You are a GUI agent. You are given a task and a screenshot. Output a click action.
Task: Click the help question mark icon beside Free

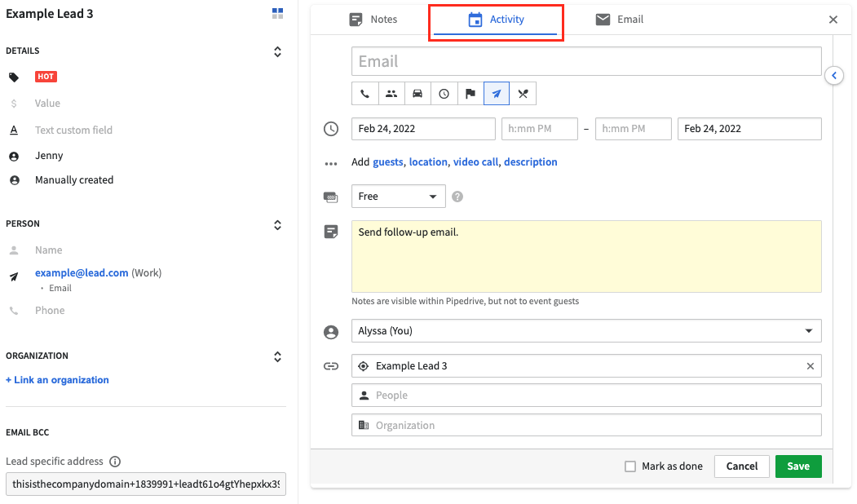(457, 197)
